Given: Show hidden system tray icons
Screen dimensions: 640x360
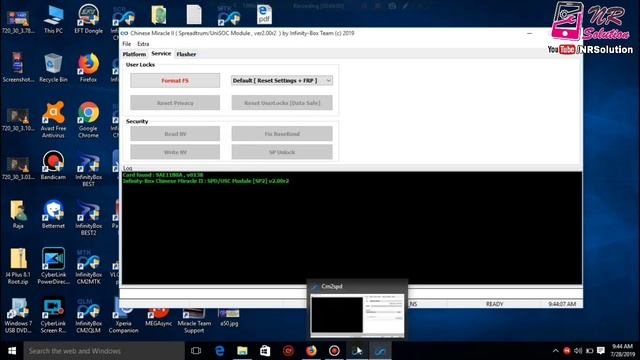Looking at the screenshot, I should point(556,351).
